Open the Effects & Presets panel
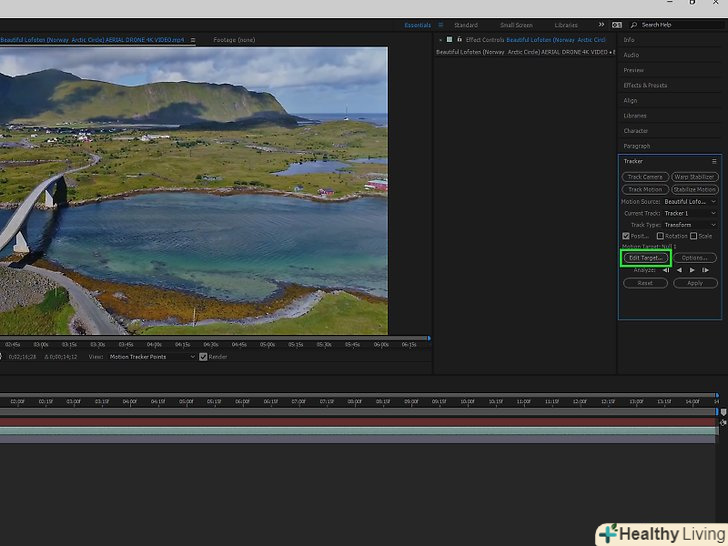Viewport: 728px width, 546px height. [x=645, y=85]
